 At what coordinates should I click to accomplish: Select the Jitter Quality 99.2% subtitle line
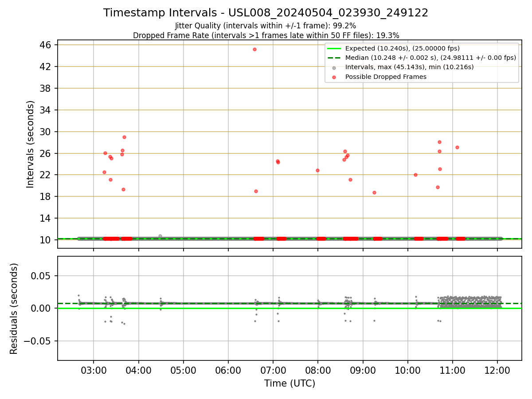click(266, 26)
